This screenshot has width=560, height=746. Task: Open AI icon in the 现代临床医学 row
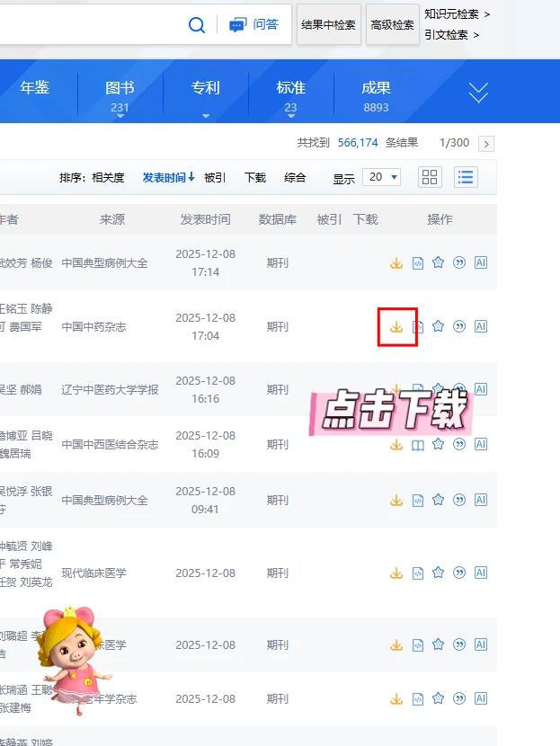pos(481,573)
